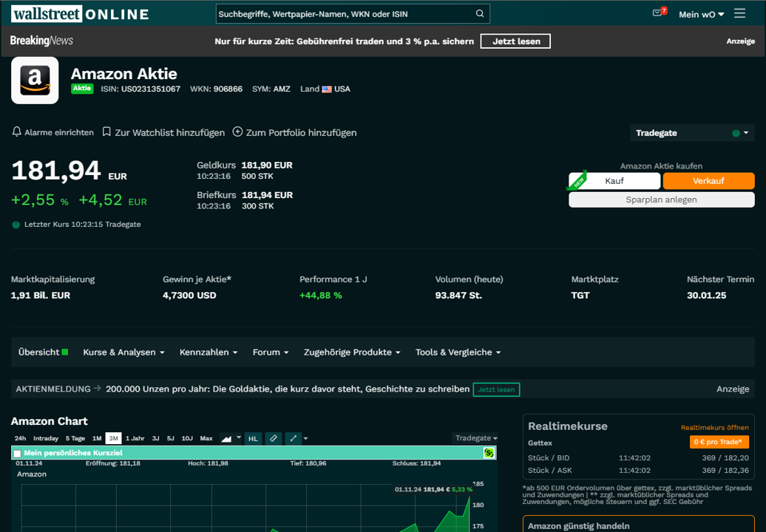Click the bookmark watchlist icon
This screenshot has width=766, height=532.
coord(106,132)
